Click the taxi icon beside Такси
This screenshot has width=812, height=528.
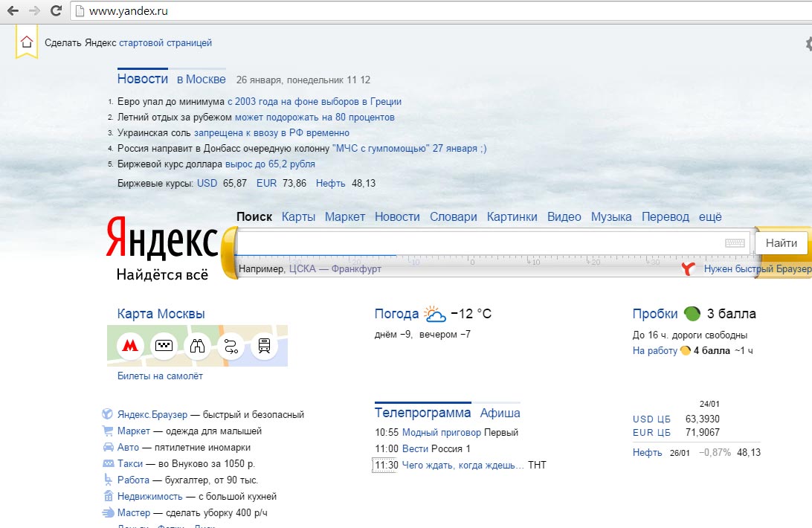pyautogui.click(x=109, y=463)
